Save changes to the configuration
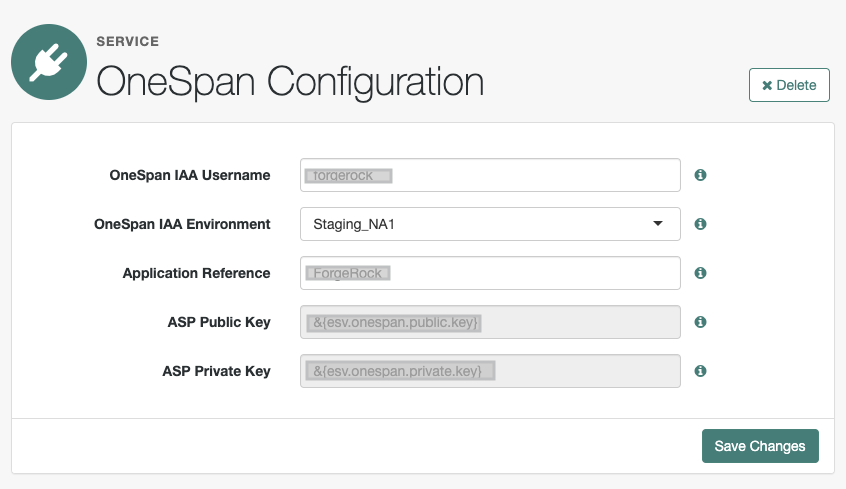The height and width of the screenshot is (489, 846). (760, 446)
